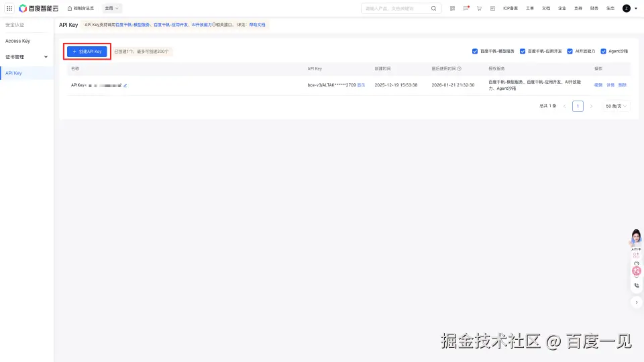Open the QR code icon in header
The image size is (644, 362).
pyautogui.click(x=452, y=8)
